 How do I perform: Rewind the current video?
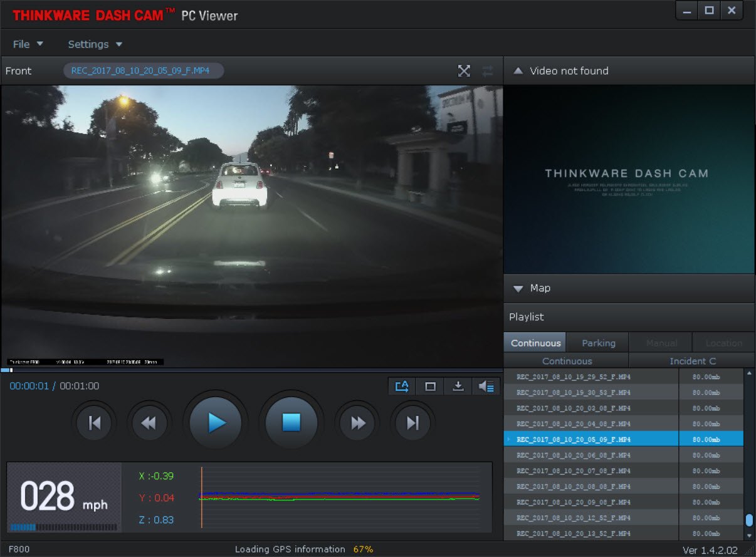[x=149, y=423]
